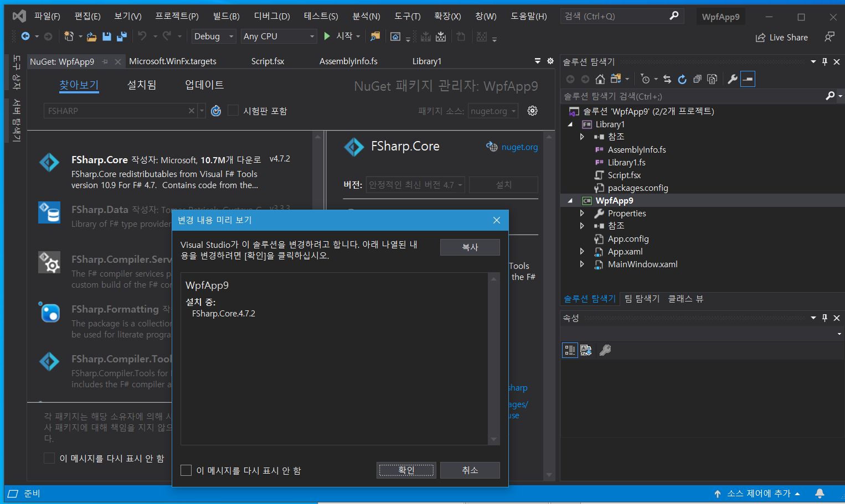Open NuGet package source settings gear

click(533, 111)
